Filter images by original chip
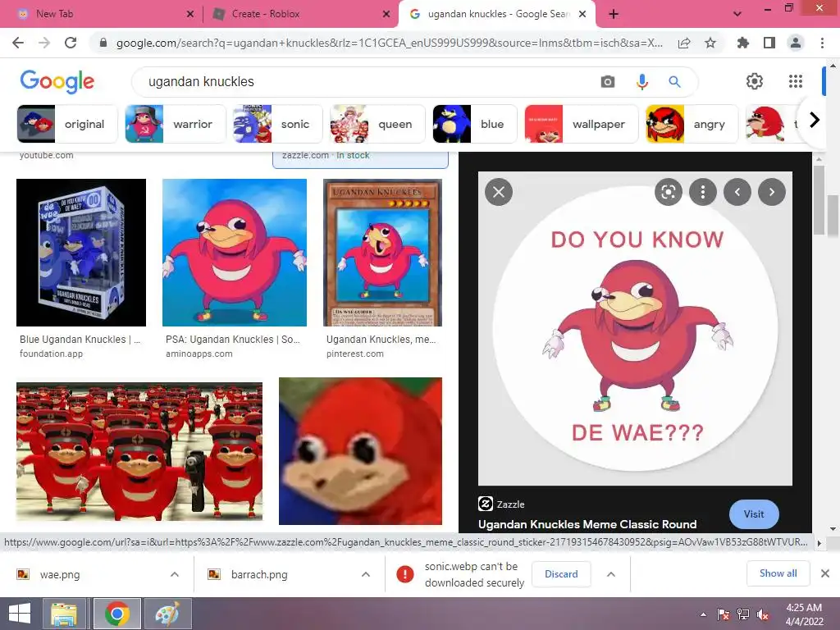The image size is (840, 630). click(67, 125)
